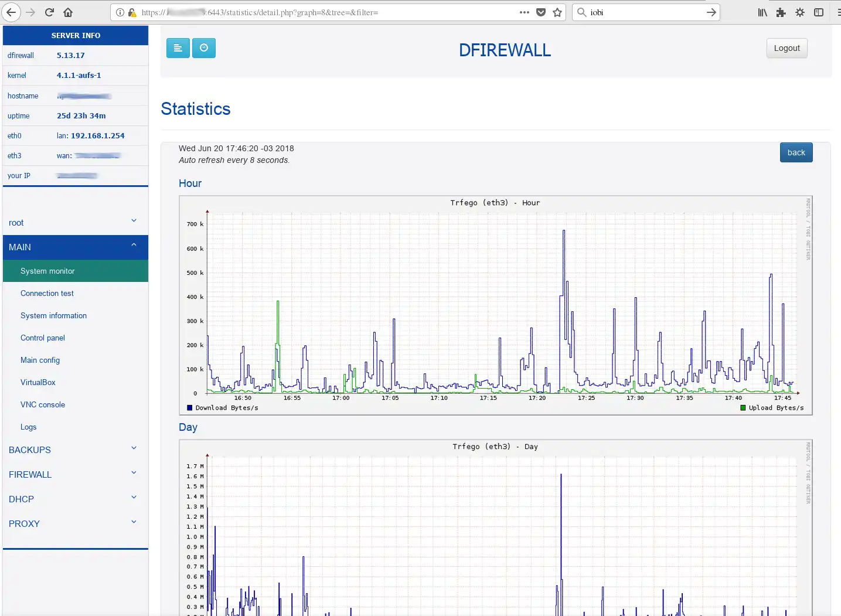This screenshot has width=841, height=616.
Task: Click the SERVER INFO header
Action: [x=76, y=35]
